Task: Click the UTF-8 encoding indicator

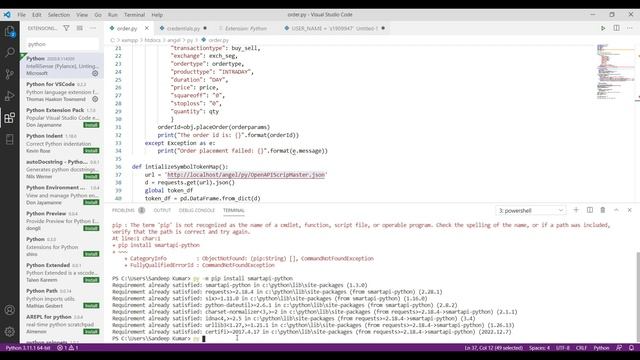Action: click(563, 348)
